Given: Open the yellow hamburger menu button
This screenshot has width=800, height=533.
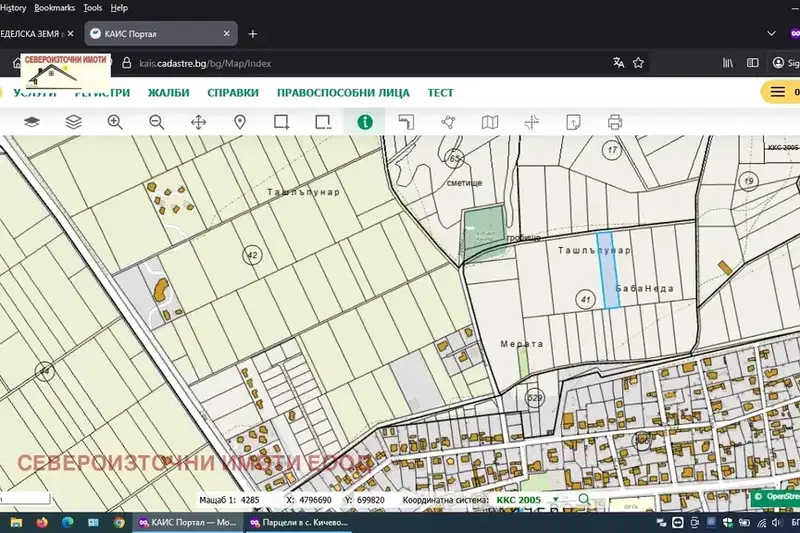Looking at the screenshot, I should [x=778, y=92].
